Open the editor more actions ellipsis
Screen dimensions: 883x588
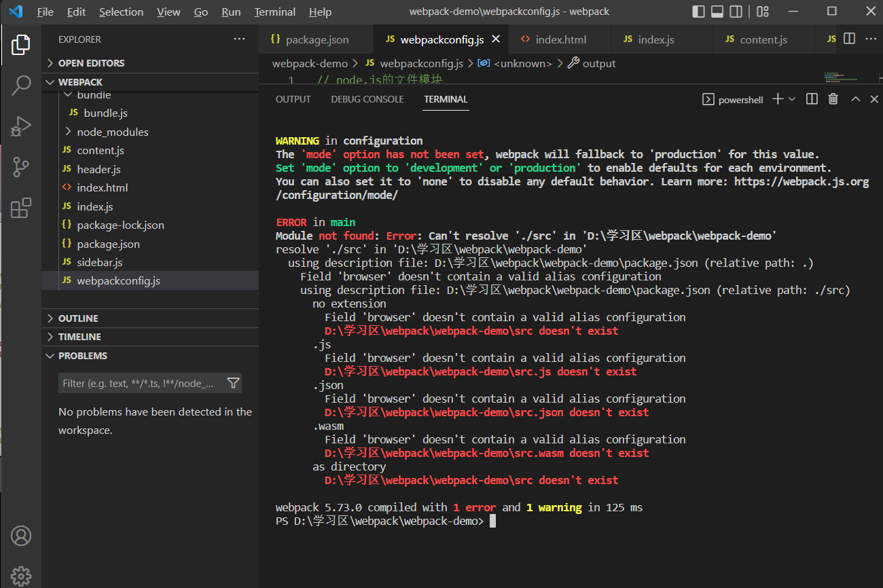[x=871, y=39]
